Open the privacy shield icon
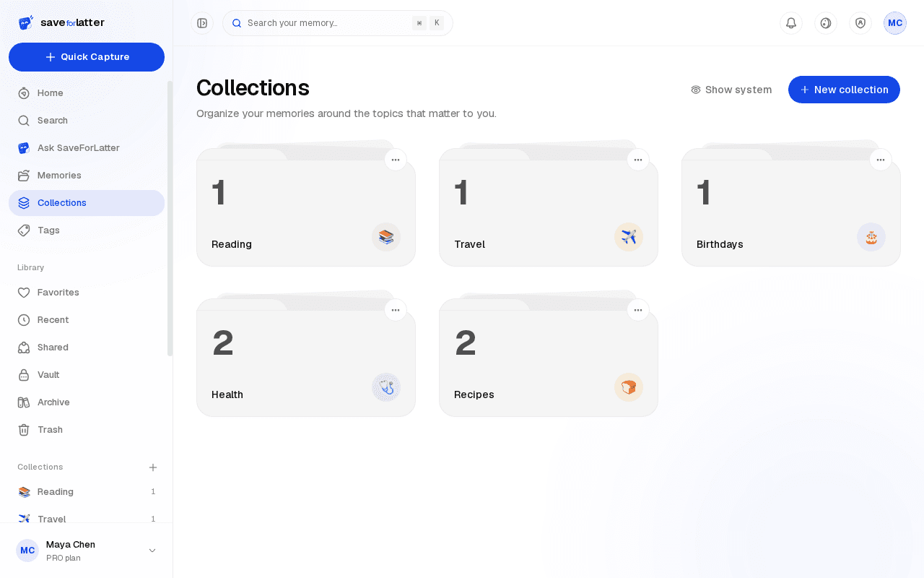Screen dimensions: 924x578 860,23
